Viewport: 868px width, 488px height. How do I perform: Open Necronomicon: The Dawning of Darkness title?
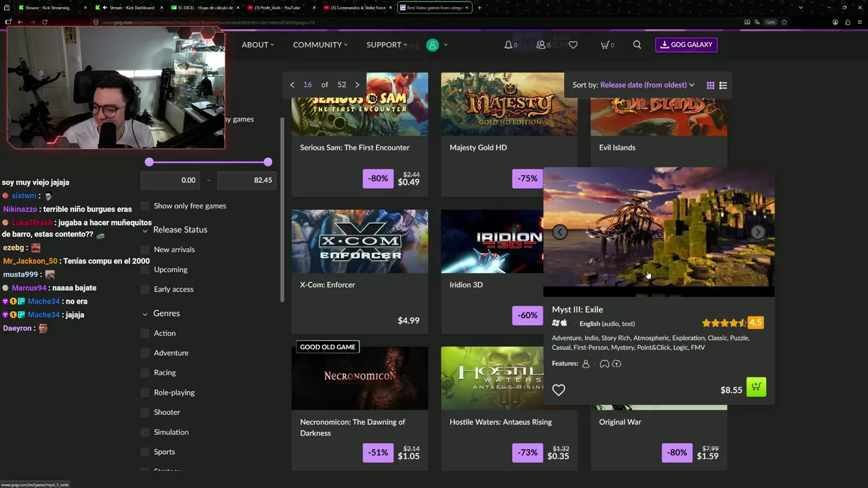pyautogui.click(x=353, y=428)
